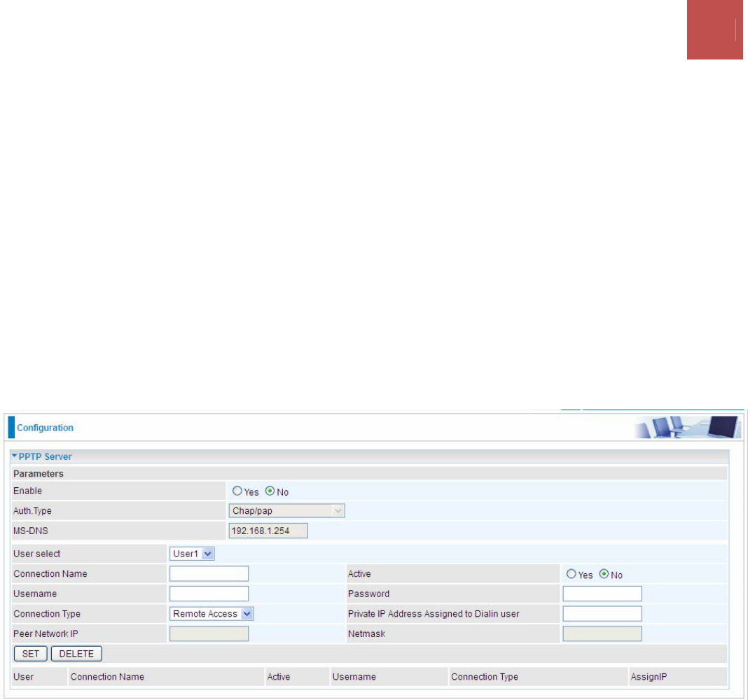
Task: Click the Connection Name column header
Action: click(107, 677)
